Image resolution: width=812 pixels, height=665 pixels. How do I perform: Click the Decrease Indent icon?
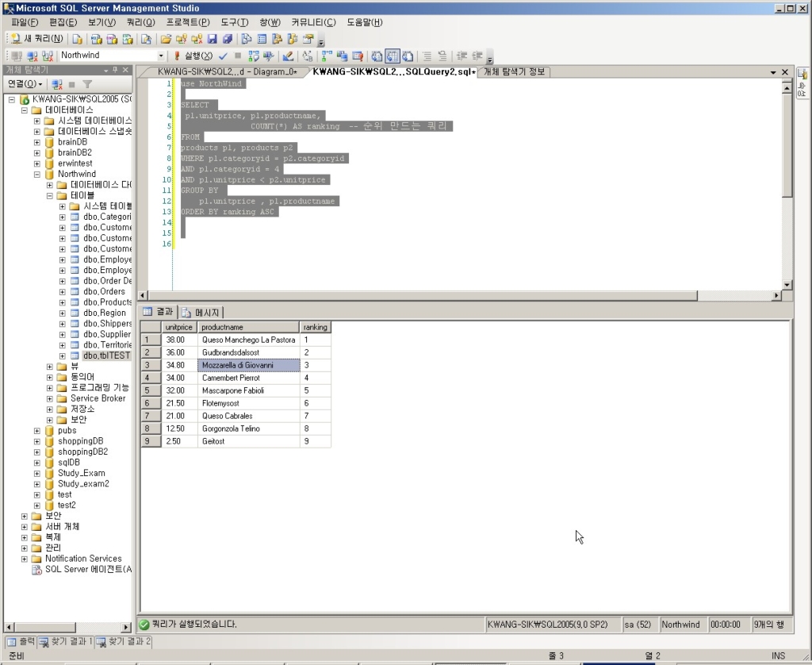point(462,56)
